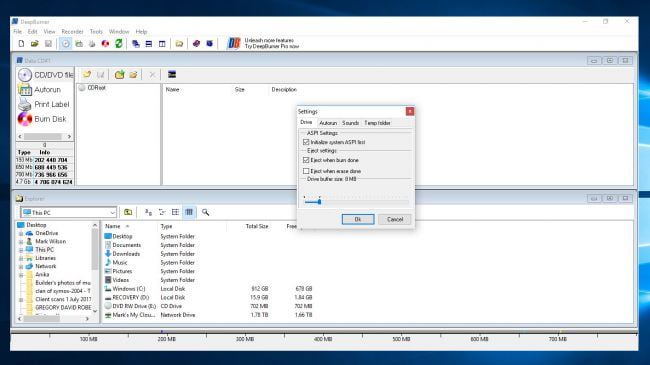Click the 4.7 Gb disc size row
This screenshot has width=650, height=365.
45,182
